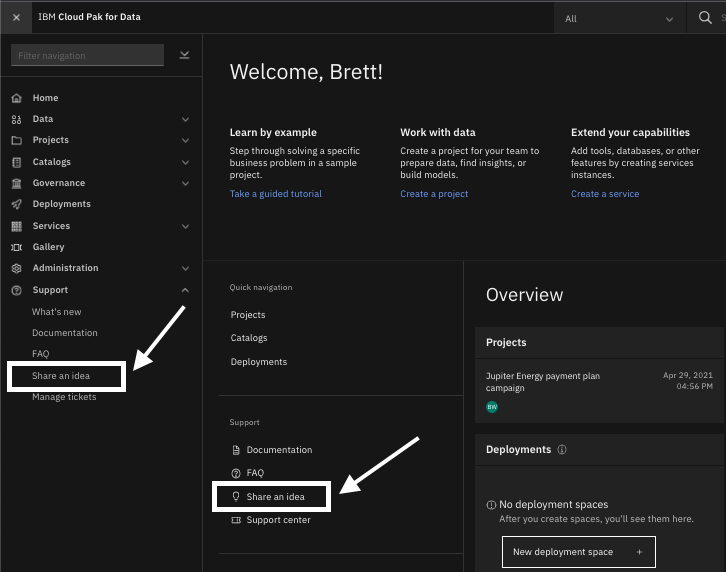Click the Deployments info icon

[x=562, y=450]
